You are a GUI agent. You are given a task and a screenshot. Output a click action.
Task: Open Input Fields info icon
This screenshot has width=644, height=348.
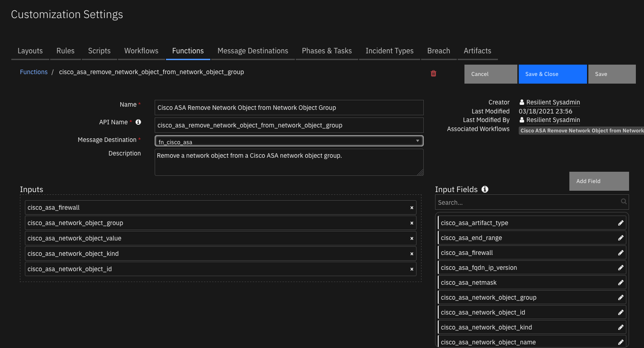pos(485,189)
